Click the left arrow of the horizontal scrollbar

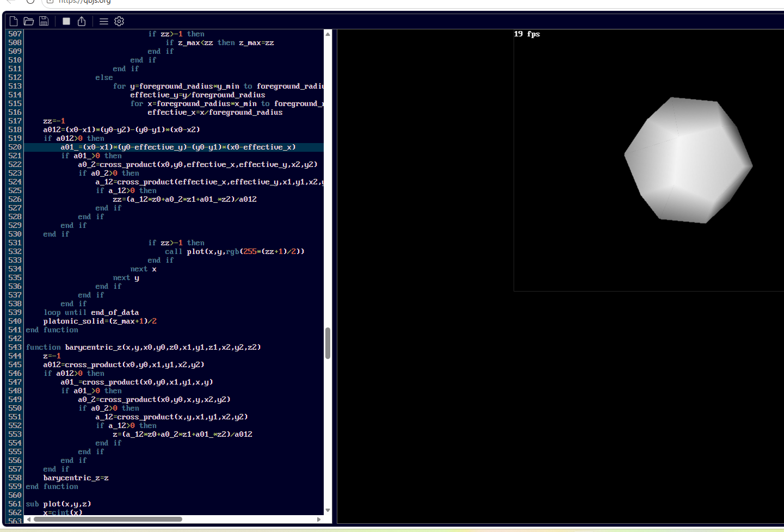28,519
